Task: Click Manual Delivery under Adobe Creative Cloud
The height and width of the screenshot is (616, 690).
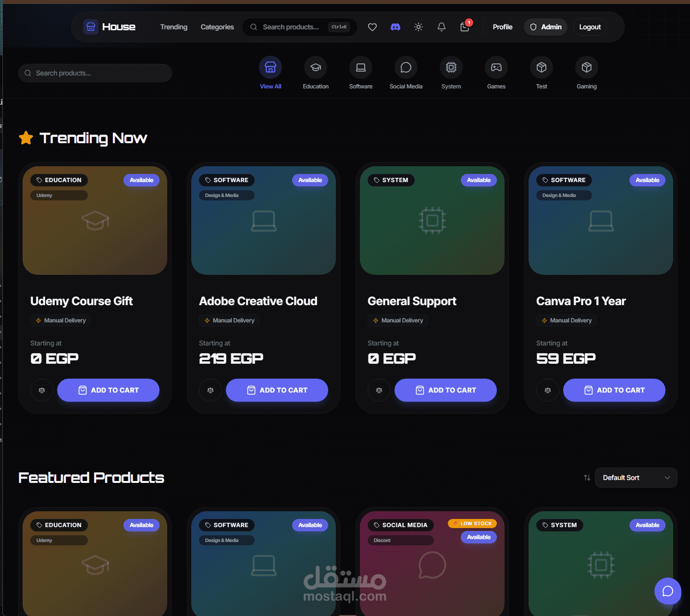Action: tap(229, 320)
